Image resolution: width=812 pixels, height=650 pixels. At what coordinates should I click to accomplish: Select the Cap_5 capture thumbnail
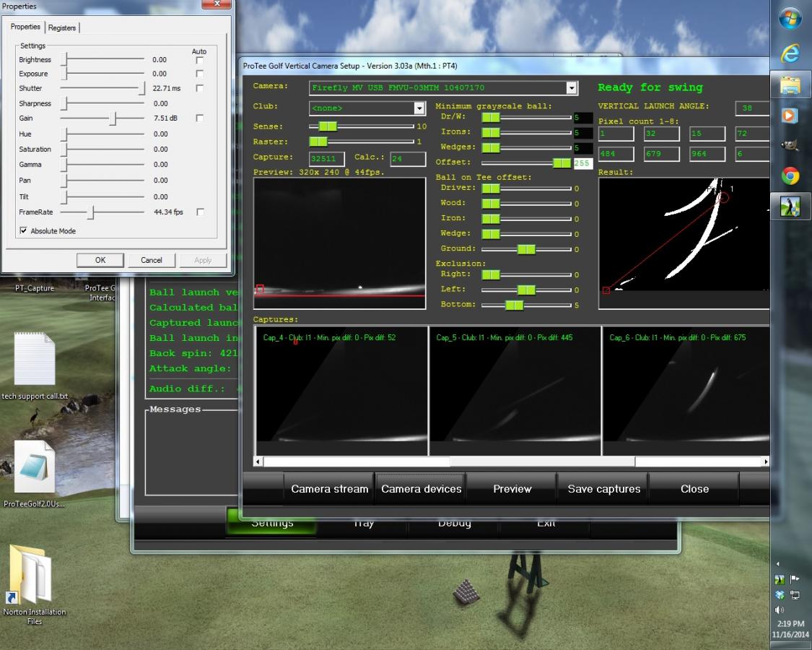pyautogui.click(x=515, y=391)
